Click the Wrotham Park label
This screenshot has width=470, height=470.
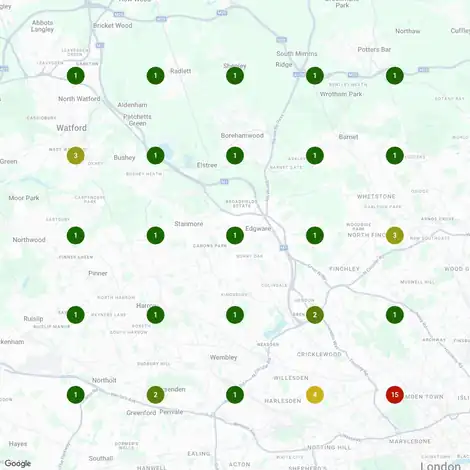click(x=341, y=94)
